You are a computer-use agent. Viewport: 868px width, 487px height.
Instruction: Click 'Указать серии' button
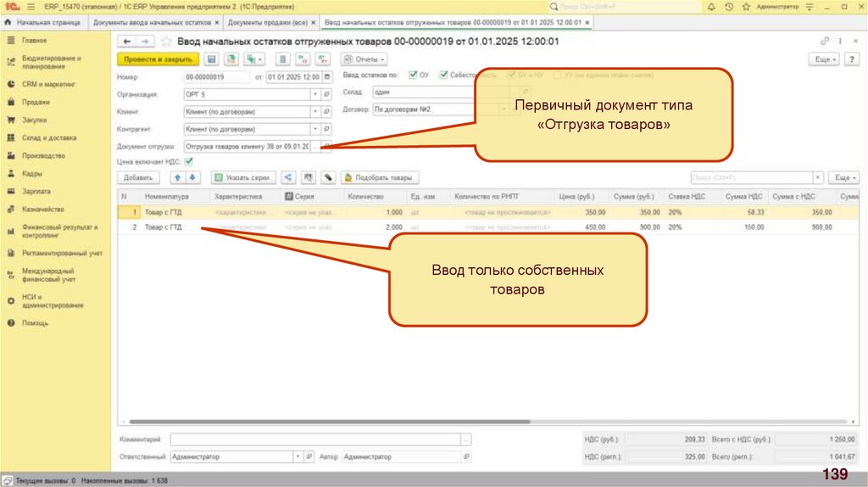pos(242,178)
